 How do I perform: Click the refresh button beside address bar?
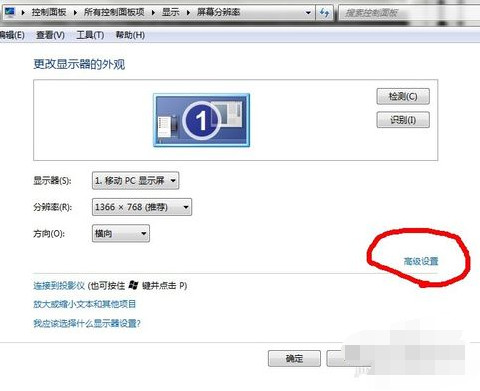(324, 13)
